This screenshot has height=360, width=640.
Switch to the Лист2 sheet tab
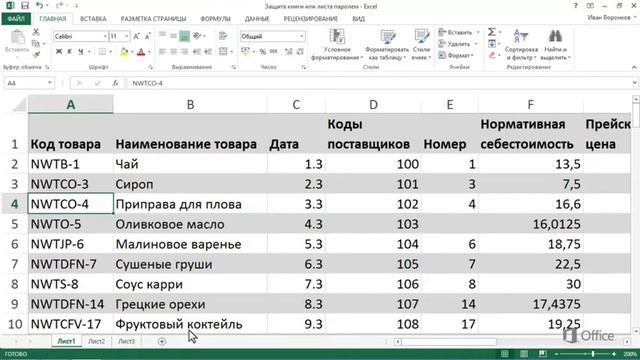[x=96, y=341]
